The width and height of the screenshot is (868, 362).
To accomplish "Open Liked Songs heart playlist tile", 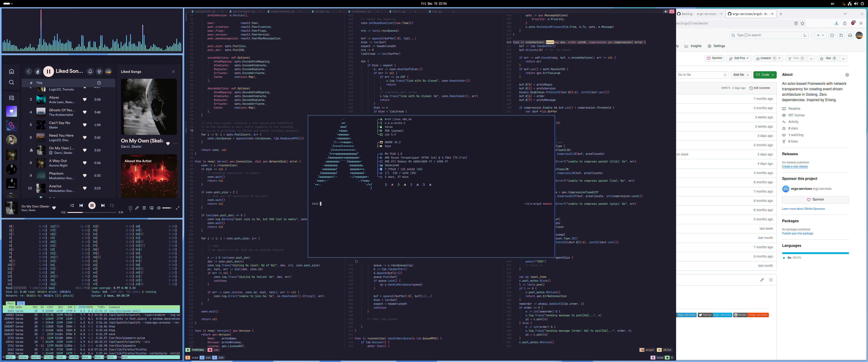I will click(12, 111).
